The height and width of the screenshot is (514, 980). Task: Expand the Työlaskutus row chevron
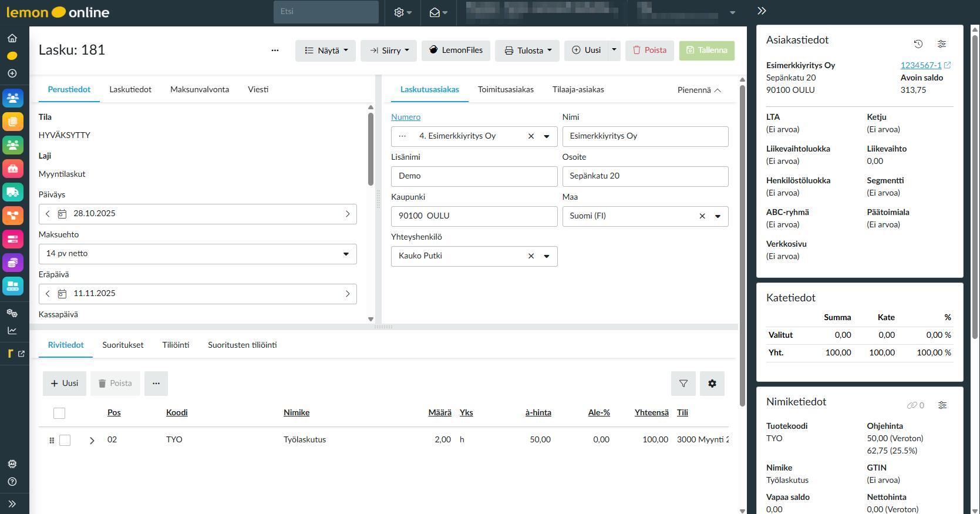(92, 440)
